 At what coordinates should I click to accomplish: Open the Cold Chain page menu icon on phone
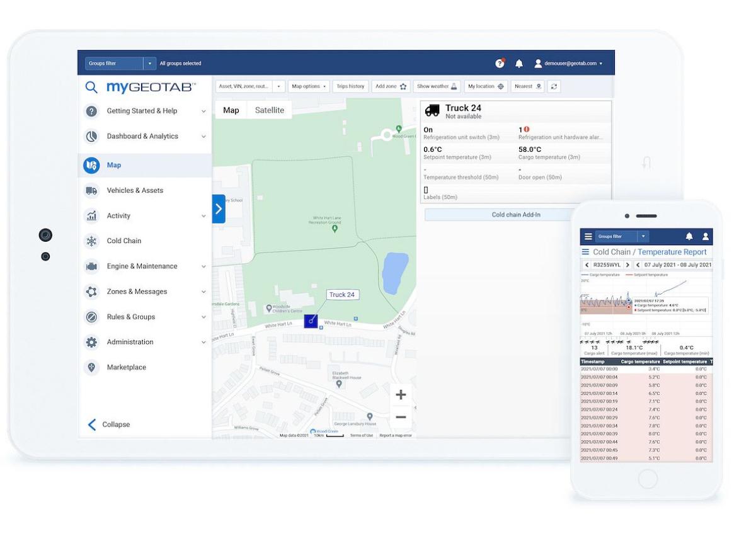[x=585, y=252]
